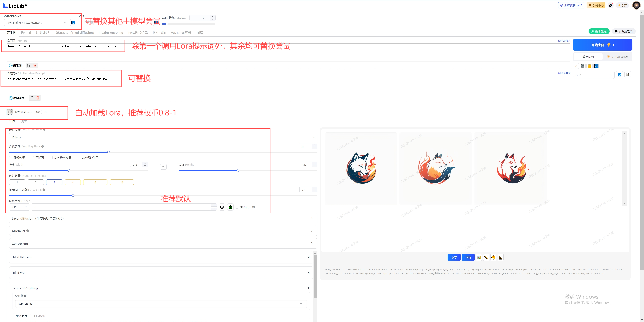Image resolution: width=644 pixels, height=322 pixels.
Task: Click the 开始生图 generate button
Action: click(603, 45)
